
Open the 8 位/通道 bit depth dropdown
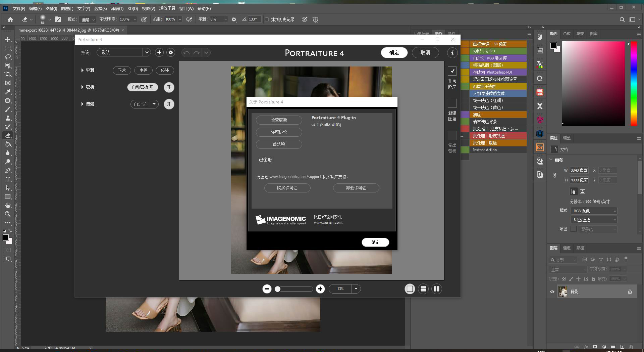tap(594, 220)
